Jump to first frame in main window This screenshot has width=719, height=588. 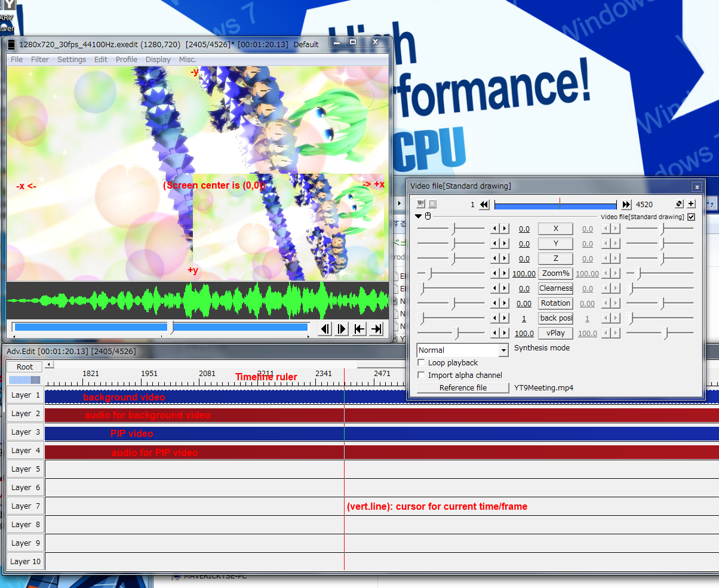(x=359, y=329)
